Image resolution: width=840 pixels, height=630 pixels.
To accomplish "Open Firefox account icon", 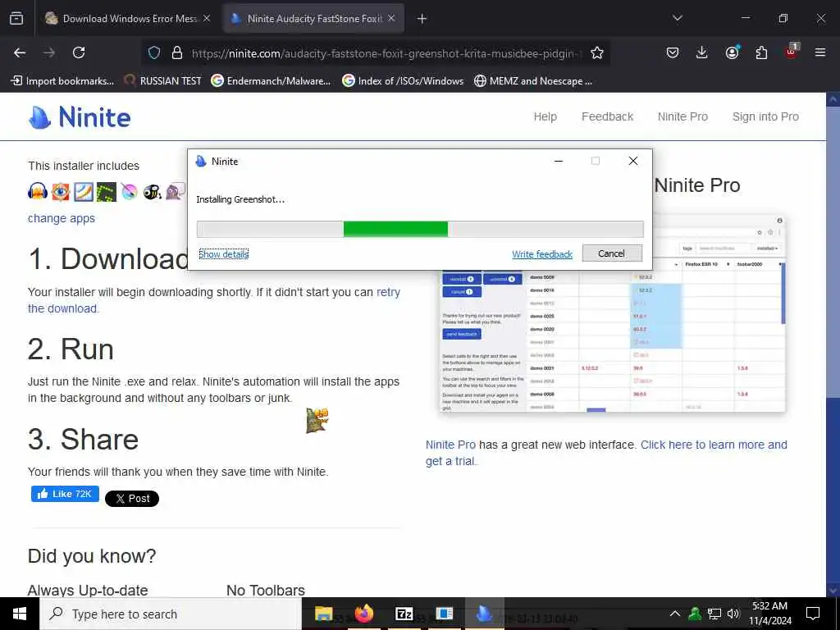I will pos(732,52).
